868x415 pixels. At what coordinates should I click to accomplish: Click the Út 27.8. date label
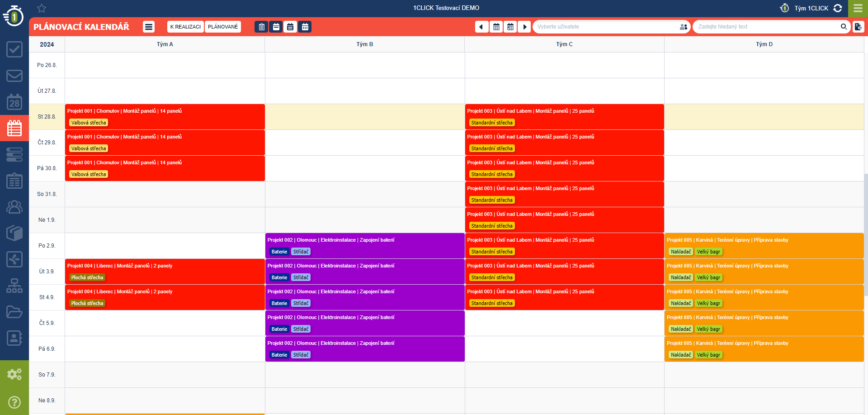point(47,91)
